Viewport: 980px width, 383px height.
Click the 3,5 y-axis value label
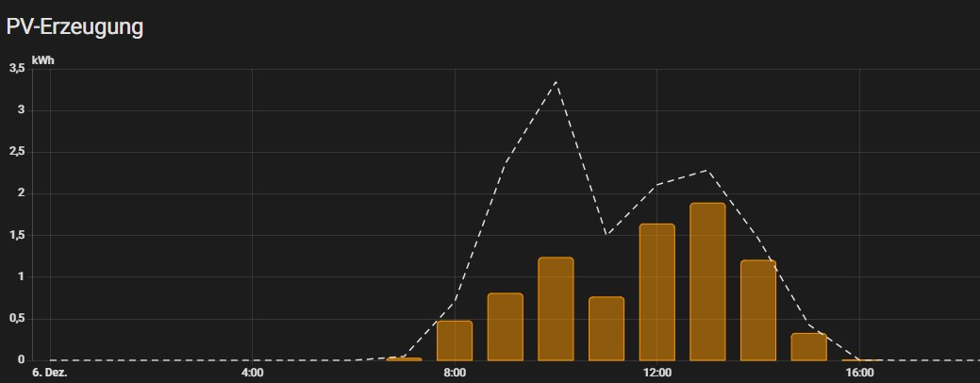[16, 69]
